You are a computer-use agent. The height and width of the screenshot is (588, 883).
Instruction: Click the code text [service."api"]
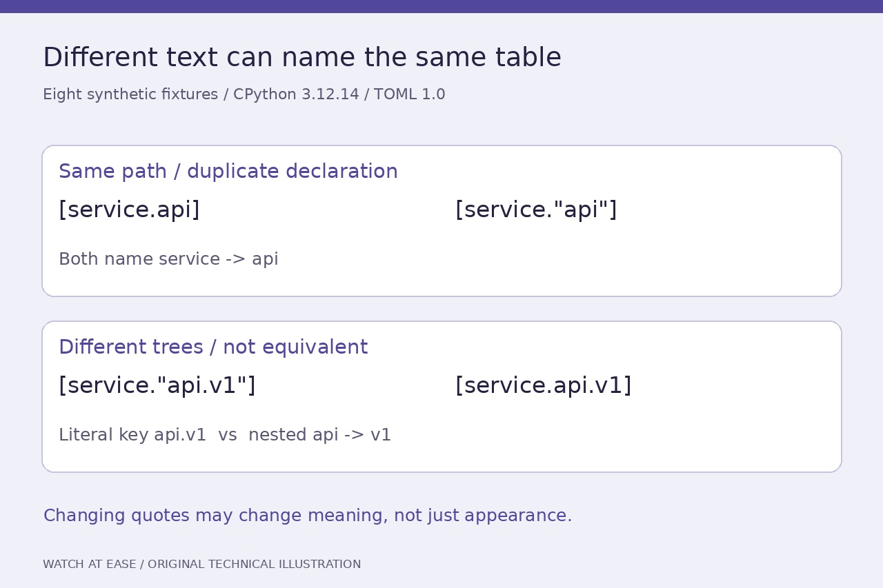tap(536, 210)
